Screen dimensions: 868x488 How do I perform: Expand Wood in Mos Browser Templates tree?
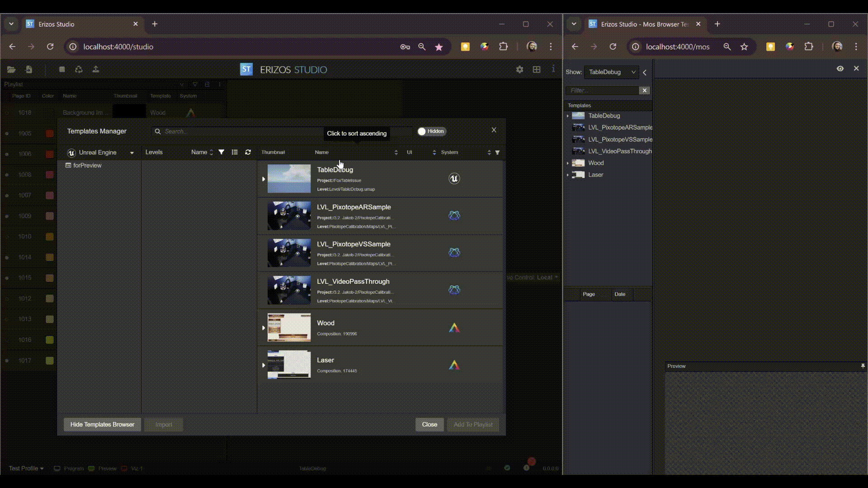pyautogui.click(x=568, y=163)
